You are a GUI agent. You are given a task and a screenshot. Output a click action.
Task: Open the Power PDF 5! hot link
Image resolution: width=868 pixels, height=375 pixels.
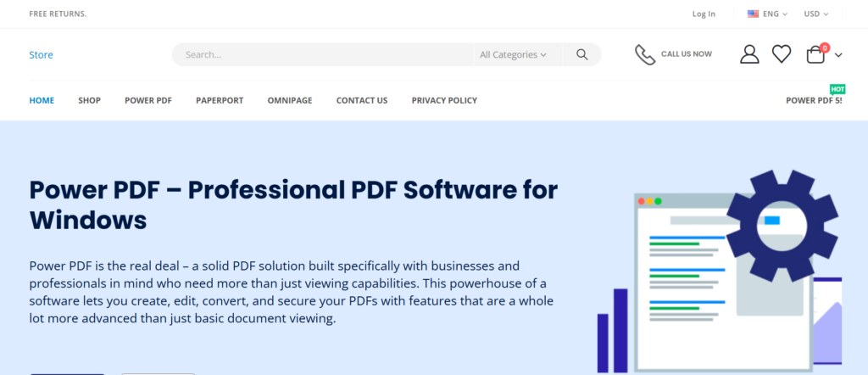814,100
